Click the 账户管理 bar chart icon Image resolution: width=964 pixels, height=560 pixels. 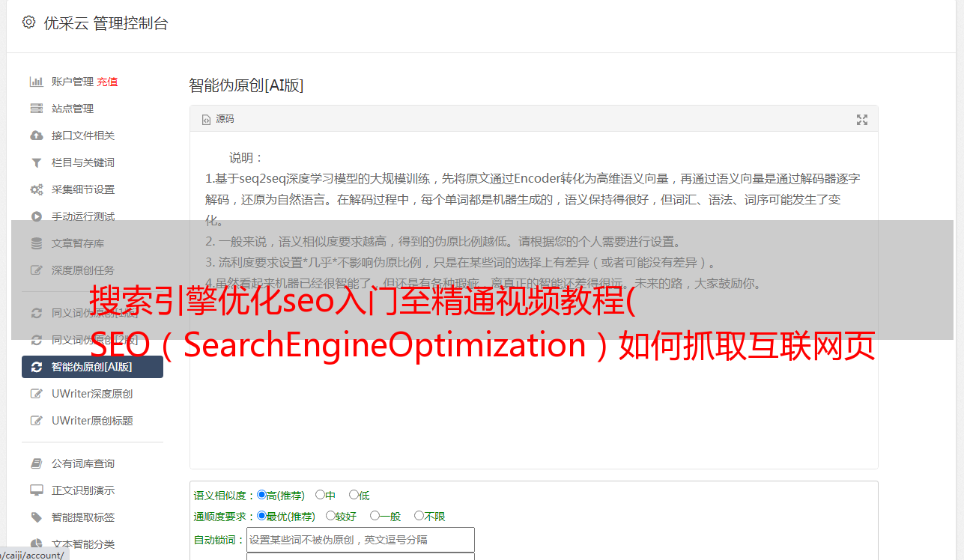pyautogui.click(x=36, y=82)
